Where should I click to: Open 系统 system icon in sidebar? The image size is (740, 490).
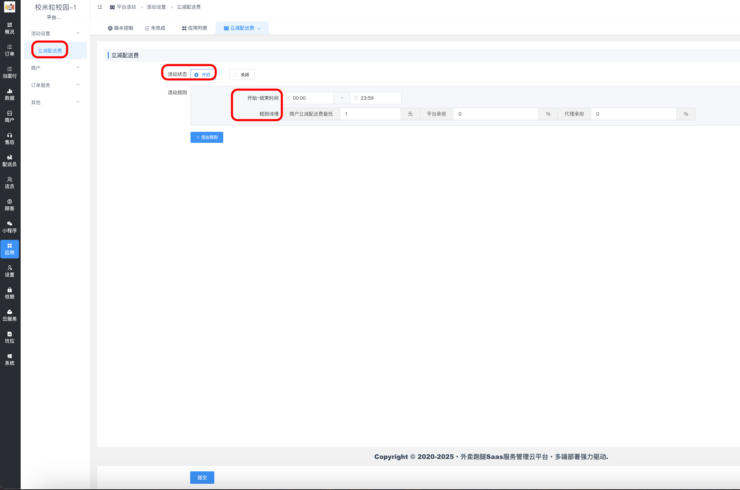tap(9, 358)
